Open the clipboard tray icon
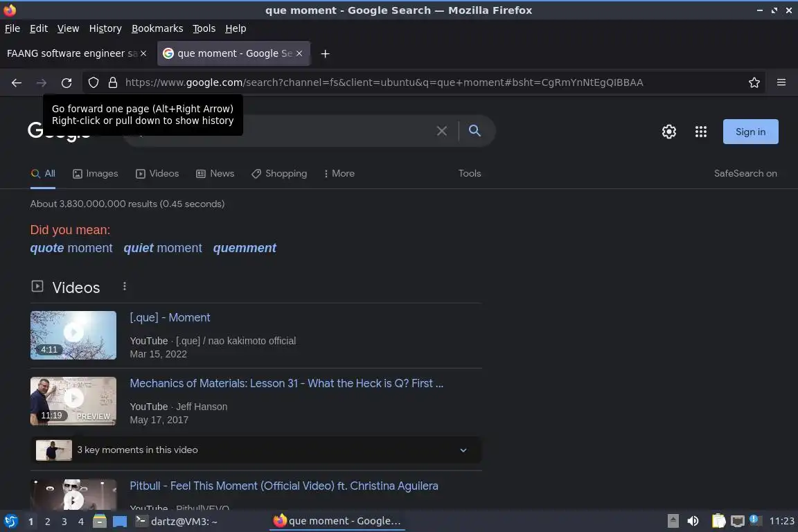Screen dimensions: 798x532 [718, 521]
